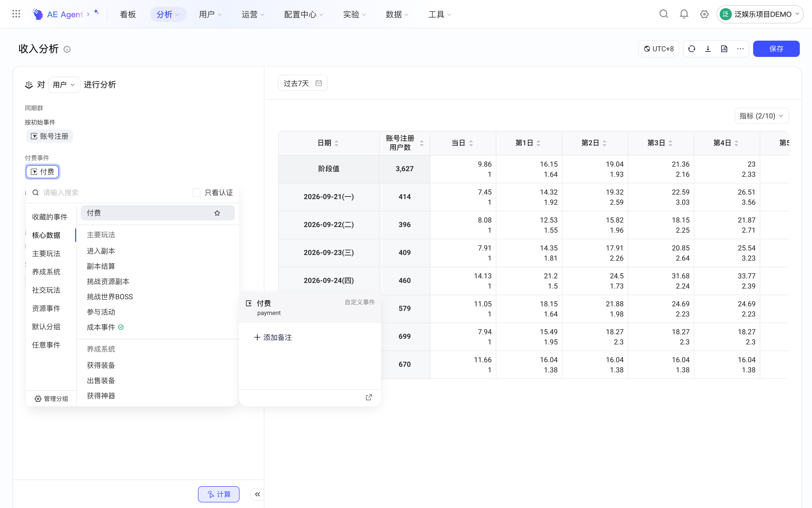Click the UTC+8 timezone selector
The image size is (812, 508).
click(658, 49)
